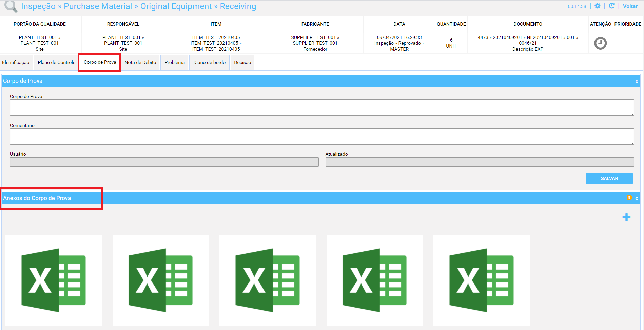Click the date 09/04/2021 16:29:33
This screenshot has height=330, width=644.
click(399, 37)
